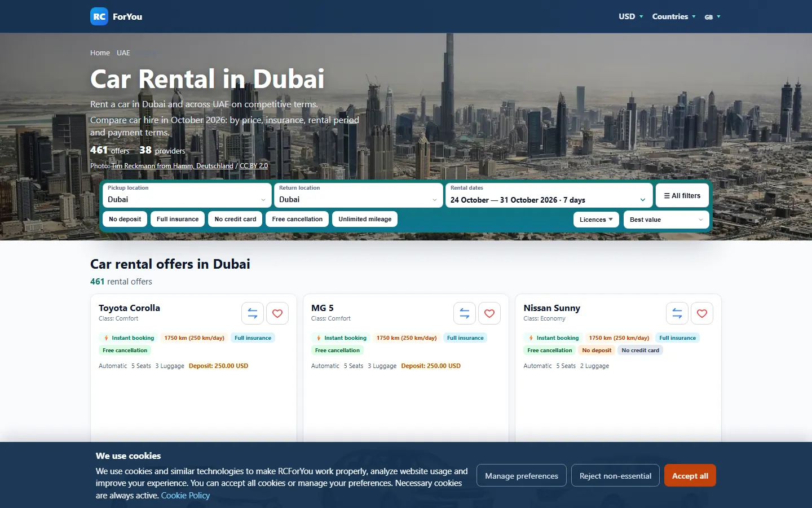Image resolution: width=812 pixels, height=508 pixels.
Task: Open the Cookie Policy link
Action: pos(186,496)
